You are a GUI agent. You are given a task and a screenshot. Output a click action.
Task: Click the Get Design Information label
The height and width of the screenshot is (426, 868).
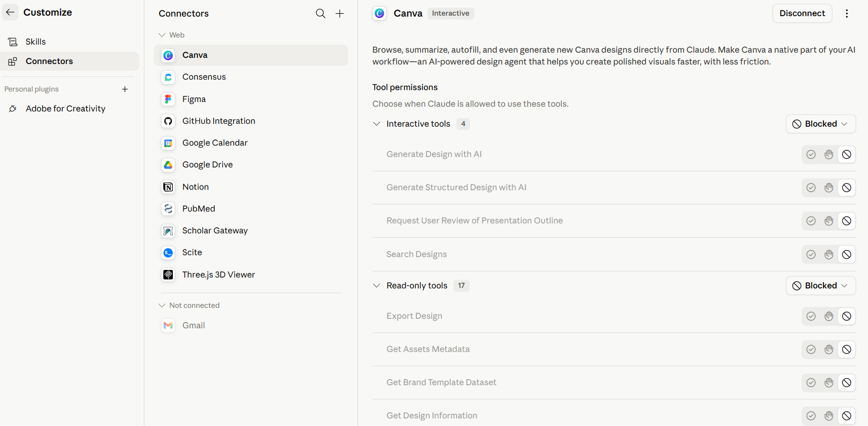(432, 416)
